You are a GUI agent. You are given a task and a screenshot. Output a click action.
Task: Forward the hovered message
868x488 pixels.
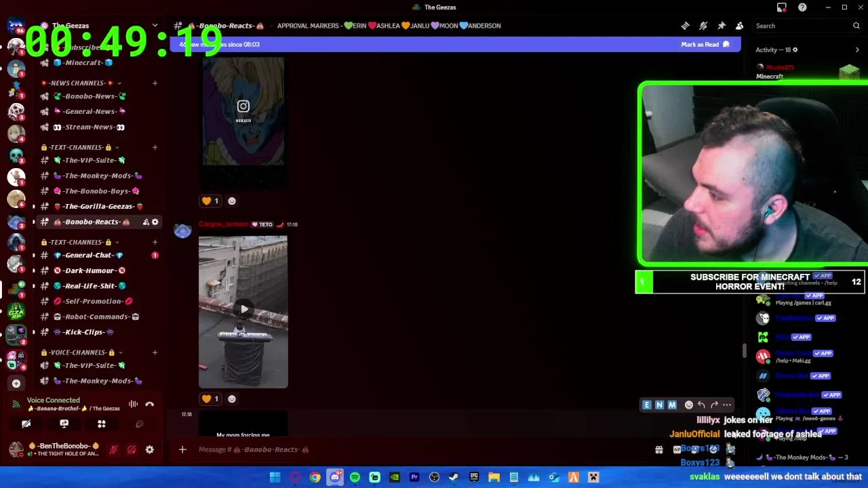click(714, 405)
